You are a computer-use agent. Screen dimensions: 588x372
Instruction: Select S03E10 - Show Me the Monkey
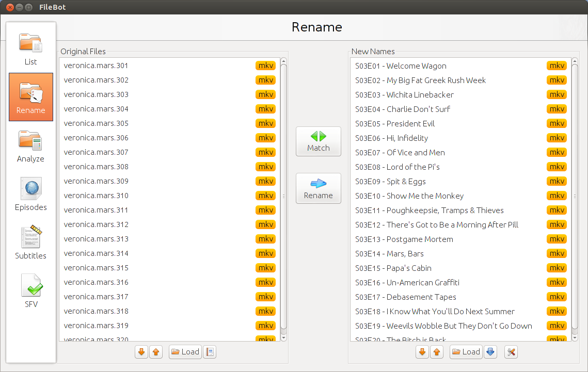pos(460,196)
